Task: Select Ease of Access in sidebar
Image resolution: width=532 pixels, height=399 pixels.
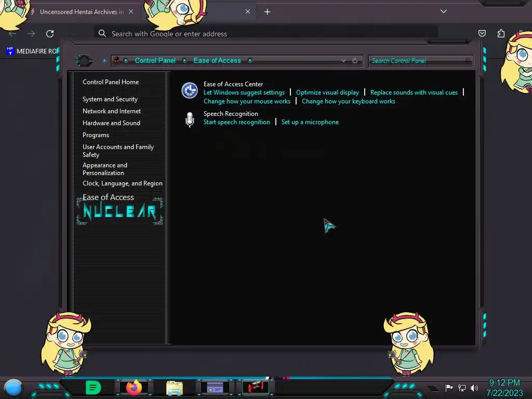Action: point(108,197)
